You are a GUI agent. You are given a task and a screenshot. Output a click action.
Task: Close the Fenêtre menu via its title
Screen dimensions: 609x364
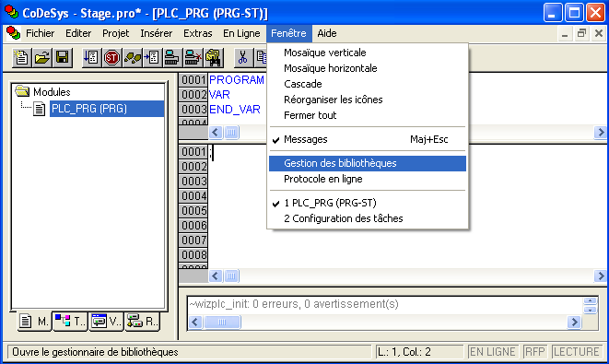288,33
